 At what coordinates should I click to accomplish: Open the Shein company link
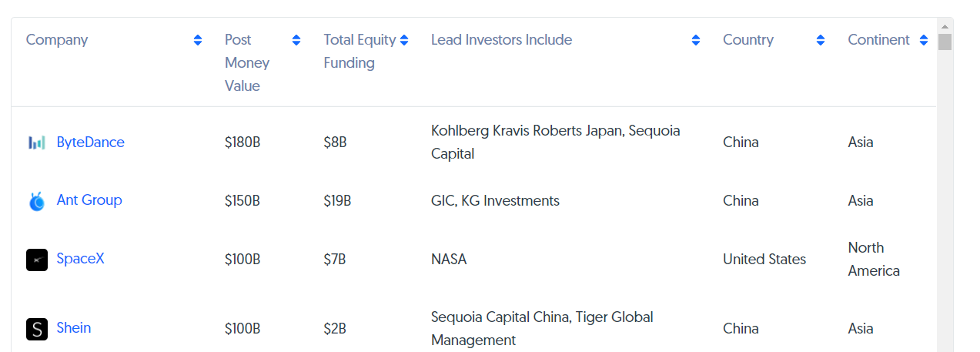(74, 328)
